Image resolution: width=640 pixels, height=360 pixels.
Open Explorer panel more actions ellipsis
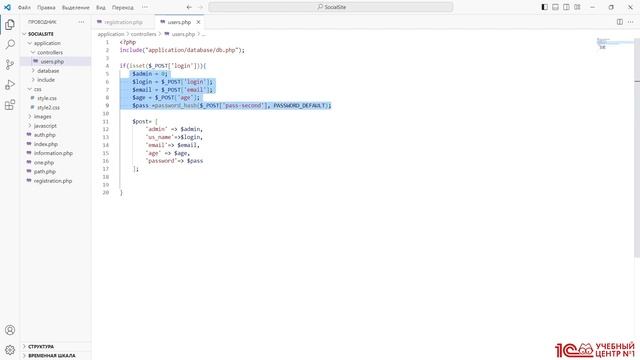click(81, 22)
